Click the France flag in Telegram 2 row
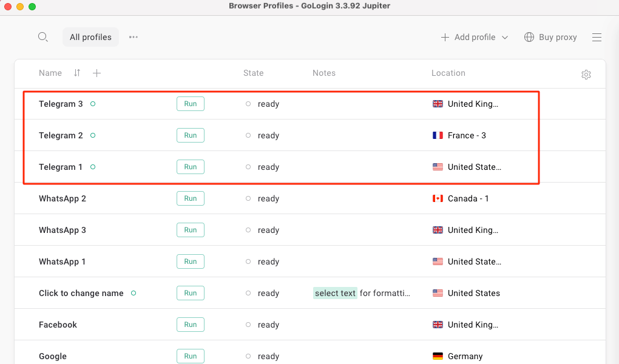Image resolution: width=619 pixels, height=364 pixels. click(x=438, y=135)
